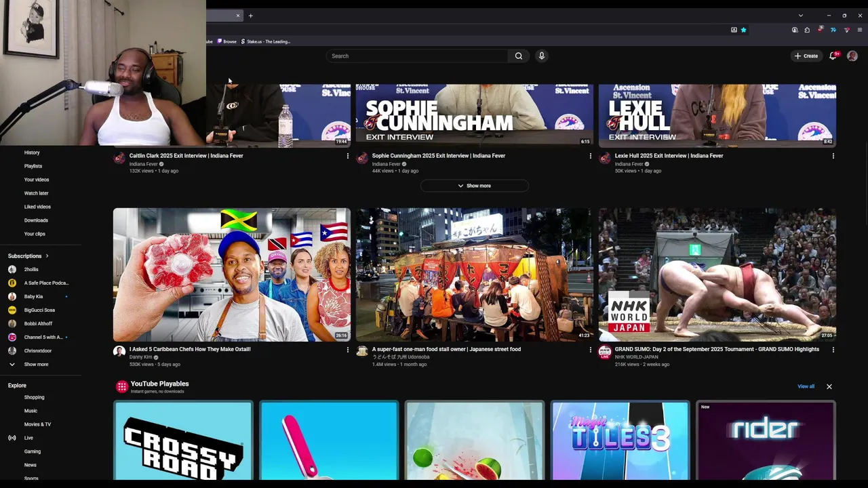The height and width of the screenshot is (488, 868).
Task: Open the Subscriptions section chevron
Action: [47, 256]
